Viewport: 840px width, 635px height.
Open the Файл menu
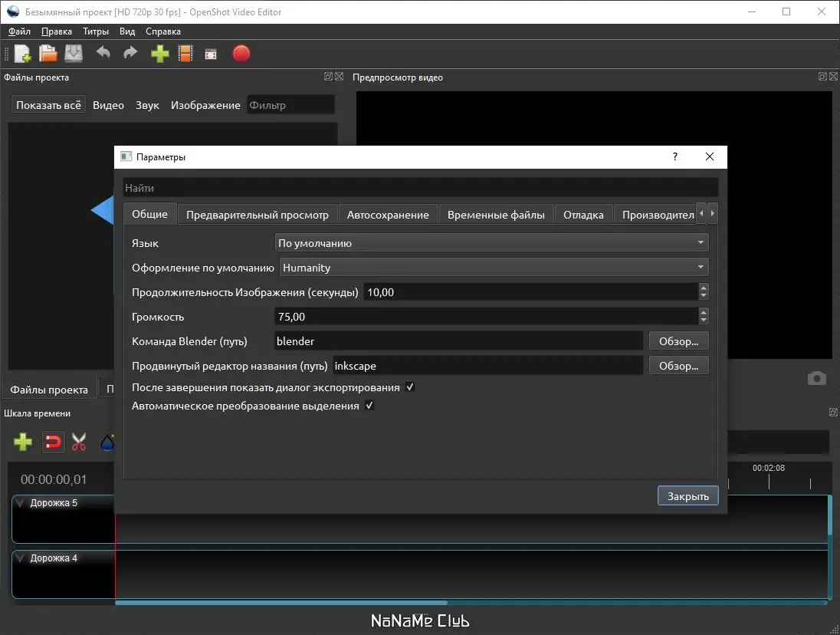coord(19,31)
